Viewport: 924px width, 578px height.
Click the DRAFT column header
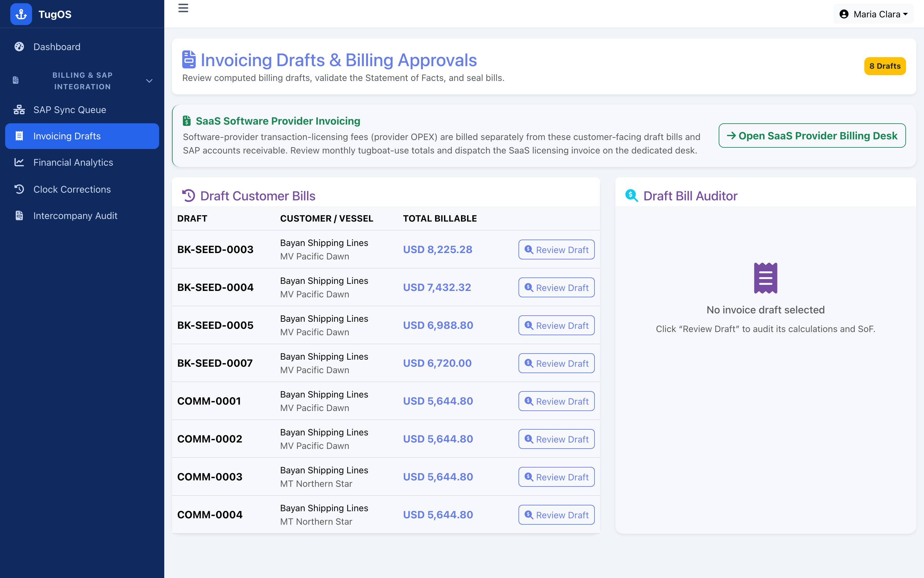click(x=192, y=218)
